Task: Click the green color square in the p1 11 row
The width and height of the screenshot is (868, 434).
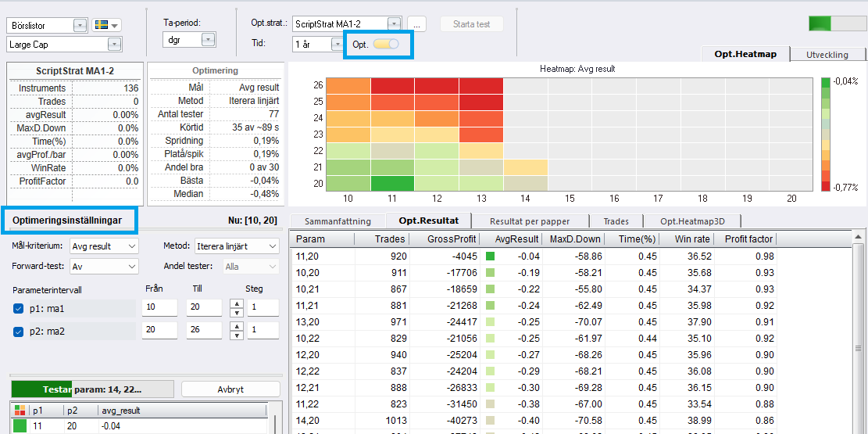Action: coord(20,426)
